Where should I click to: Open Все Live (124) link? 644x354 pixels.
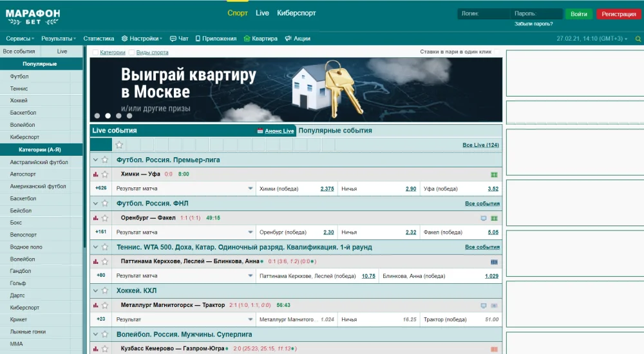tap(480, 145)
